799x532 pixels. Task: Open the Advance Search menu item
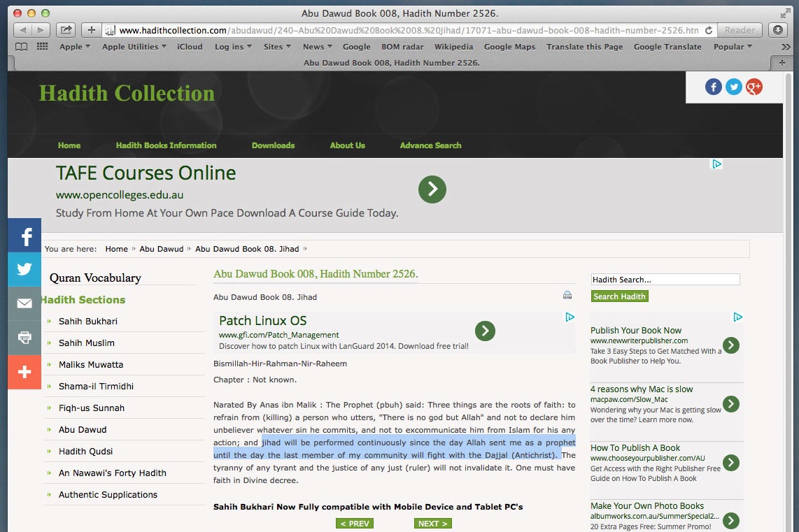pos(430,145)
